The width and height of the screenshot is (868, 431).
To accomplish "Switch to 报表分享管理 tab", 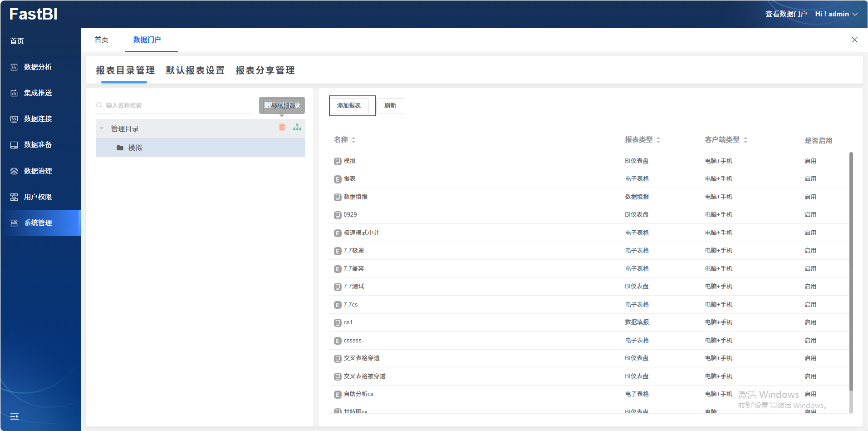I will pyautogui.click(x=265, y=70).
